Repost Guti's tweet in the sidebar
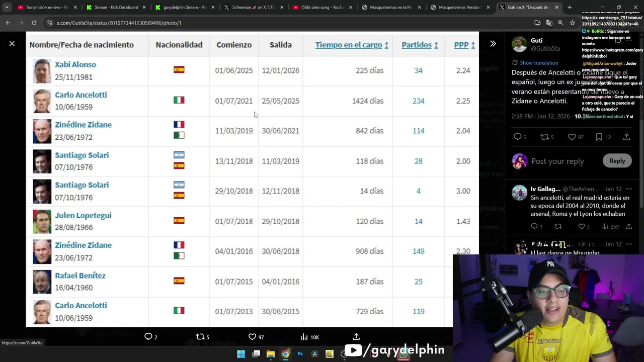644x362 pixels. coord(544,137)
